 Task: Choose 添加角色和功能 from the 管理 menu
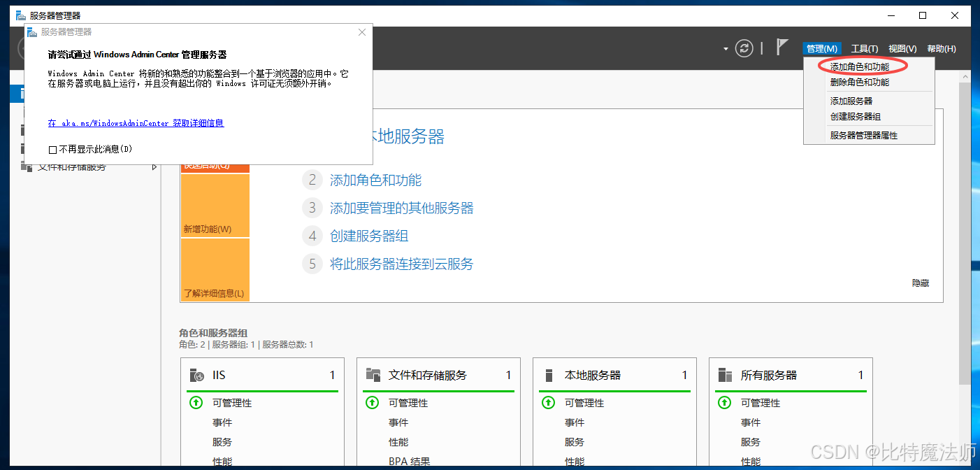coord(860,67)
